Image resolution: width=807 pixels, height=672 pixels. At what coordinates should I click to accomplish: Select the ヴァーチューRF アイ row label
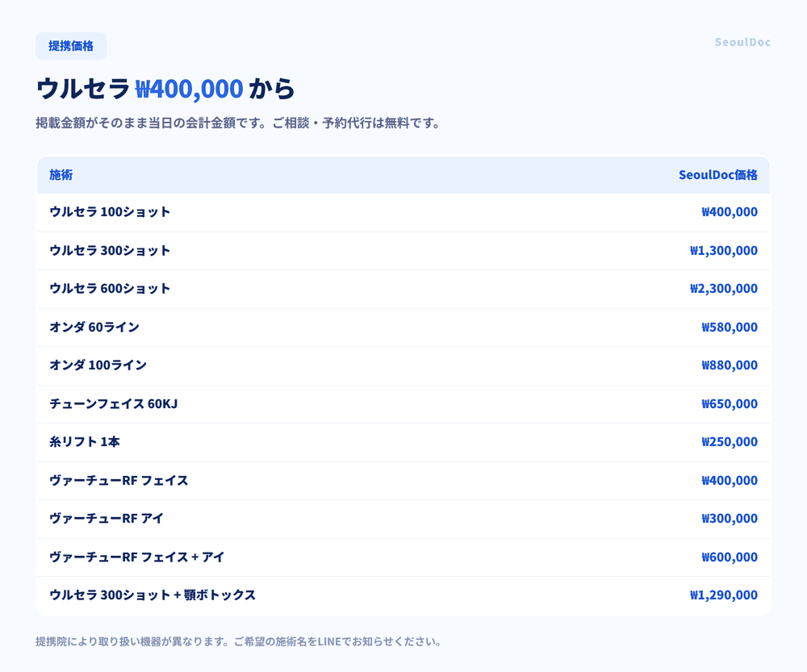pos(107,519)
